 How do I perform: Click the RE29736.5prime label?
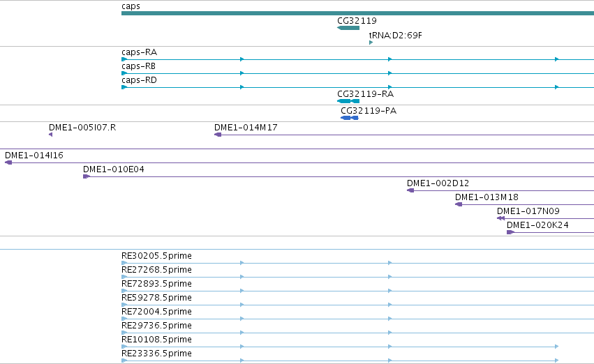tap(156, 326)
